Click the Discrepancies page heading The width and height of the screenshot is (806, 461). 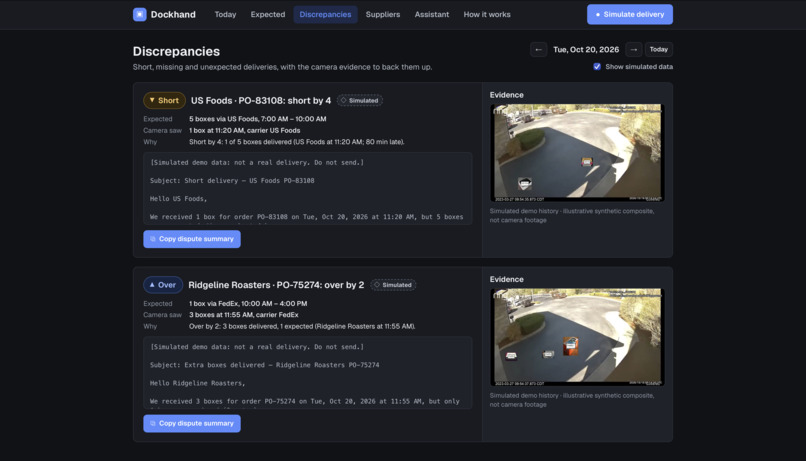(176, 51)
